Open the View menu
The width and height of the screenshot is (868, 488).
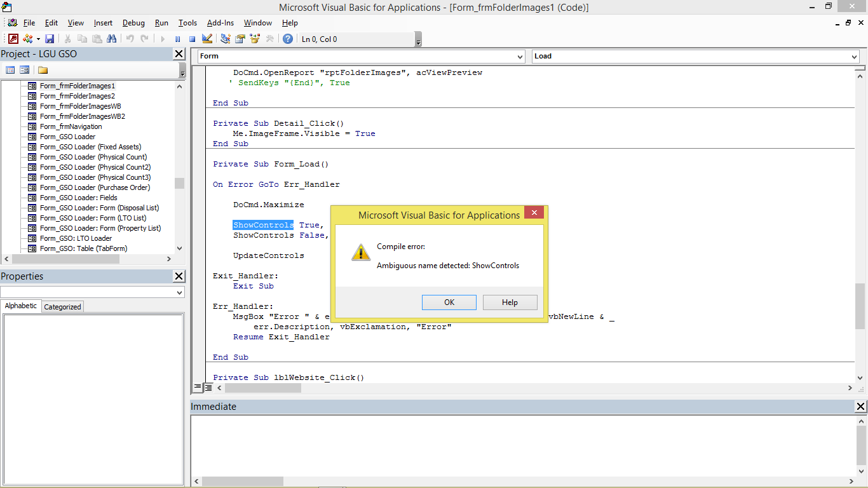click(76, 23)
